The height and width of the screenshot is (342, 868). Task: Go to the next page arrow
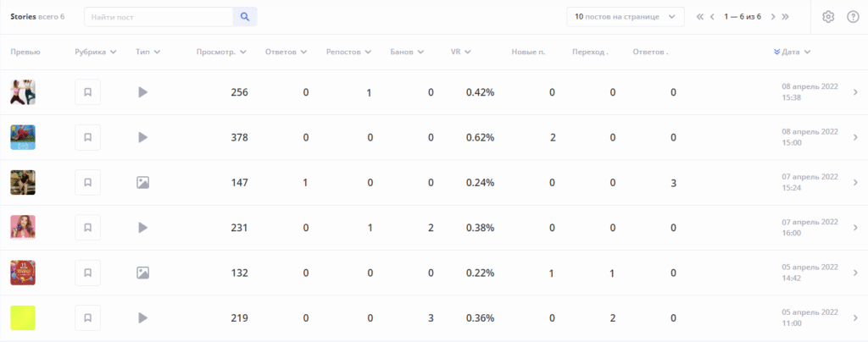pos(773,16)
